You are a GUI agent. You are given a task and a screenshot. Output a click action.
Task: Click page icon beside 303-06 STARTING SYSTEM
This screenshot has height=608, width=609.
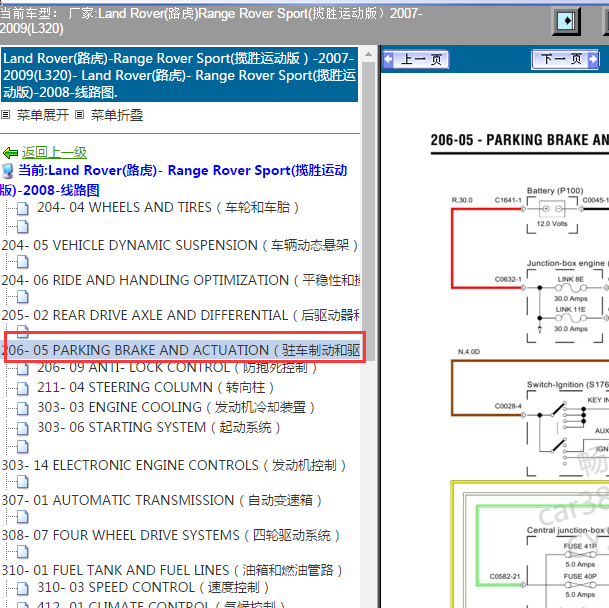pos(23,428)
